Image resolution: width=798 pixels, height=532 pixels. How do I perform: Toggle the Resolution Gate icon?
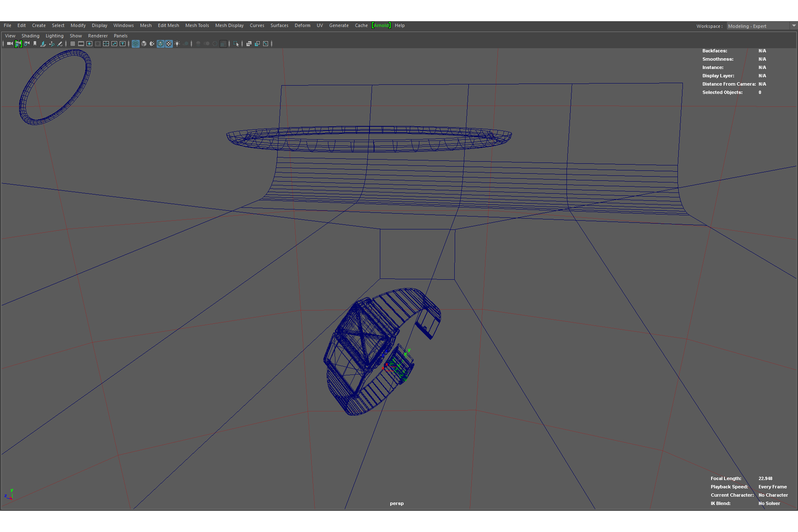coord(89,44)
